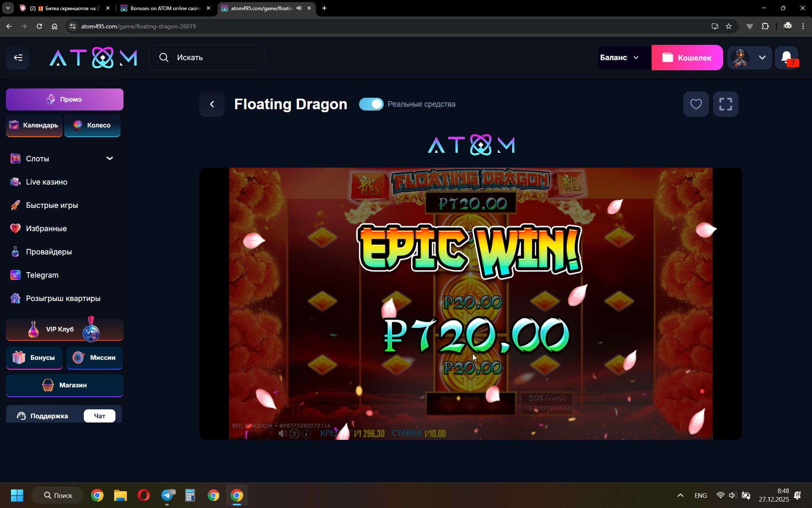This screenshot has width=812, height=508.
Task: Open the slot game menu icon
Action: (295, 433)
